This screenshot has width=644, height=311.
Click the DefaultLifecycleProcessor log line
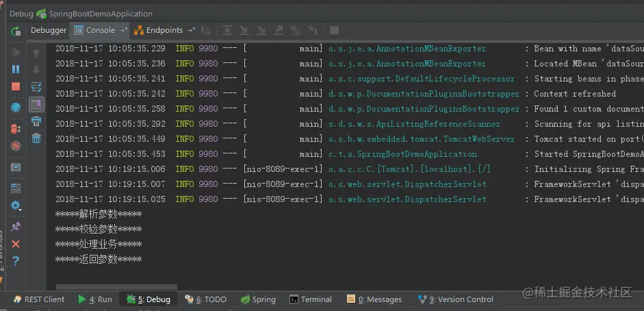click(x=349, y=79)
